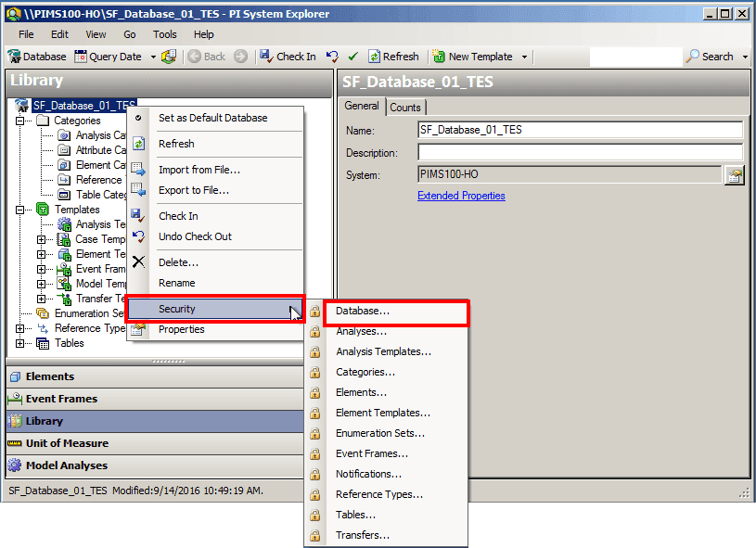Click the browse icon beside the System field
Screen dimensions: 756x548
(734, 173)
